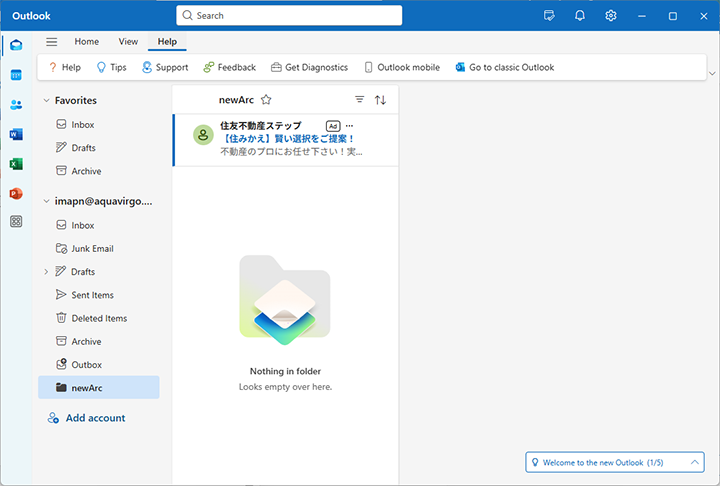Click Add account
The height and width of the screenshot is (486, 720).
(x=86, y=418)
